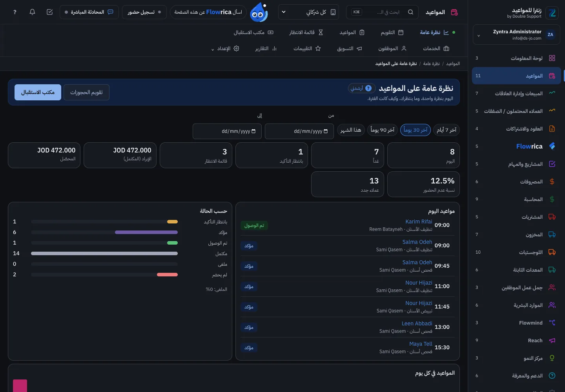Switch to the التقويم tab
The height and width of the screenshot is (392, 565).
pos(392,33)
